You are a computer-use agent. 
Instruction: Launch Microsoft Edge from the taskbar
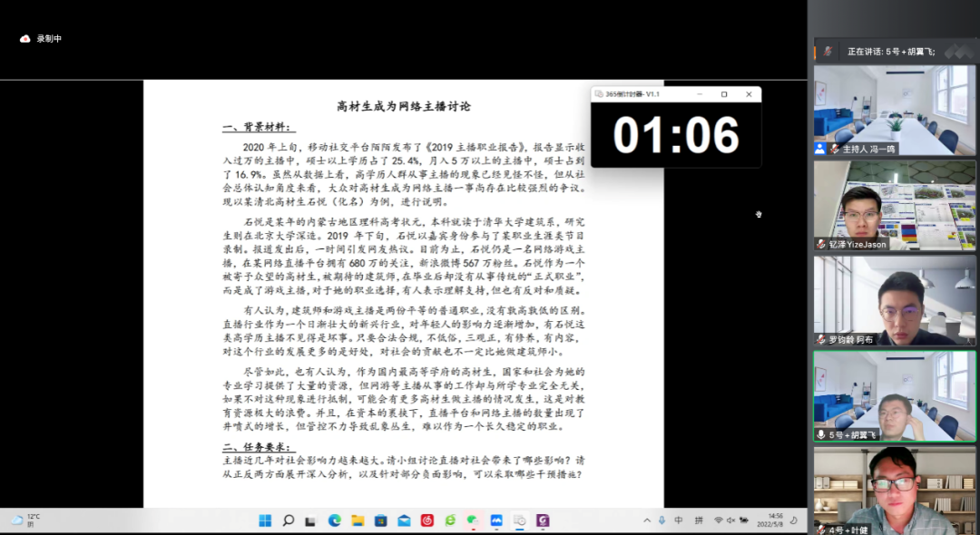335,520
